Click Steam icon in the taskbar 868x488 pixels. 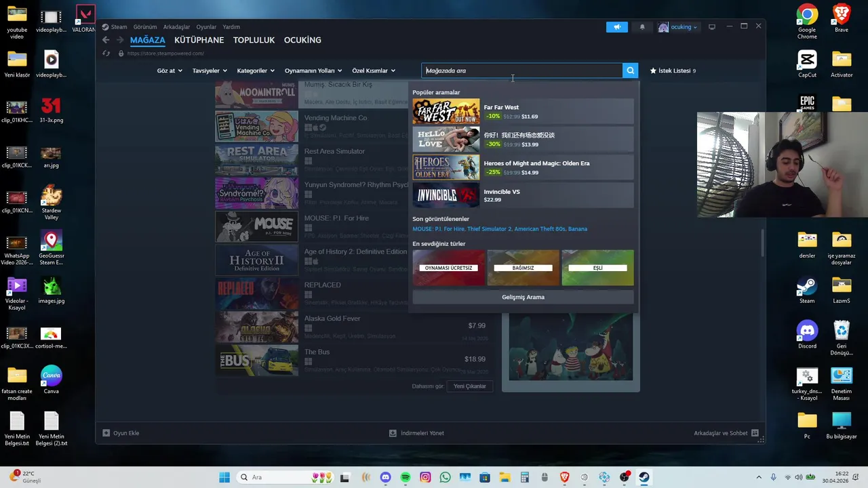point(644,477)
